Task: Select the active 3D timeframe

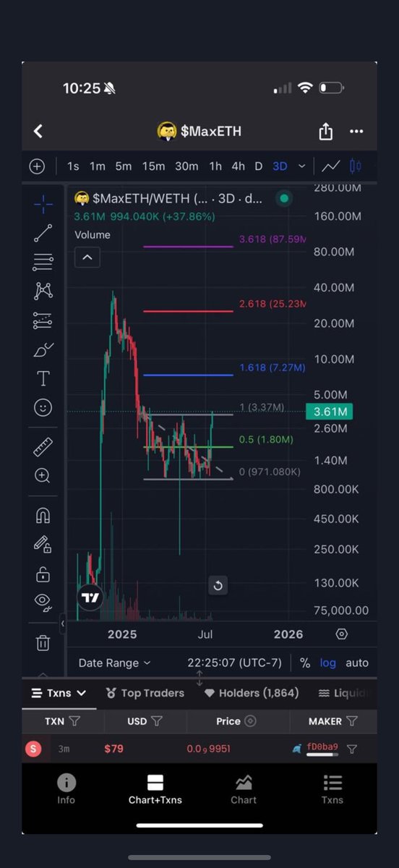Action: (x=280, y=166)
